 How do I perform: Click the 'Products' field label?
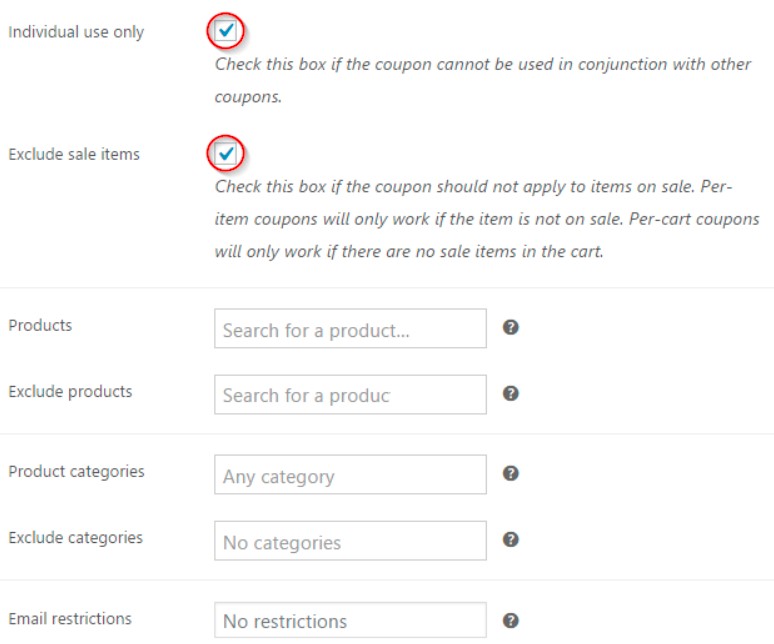click(x=40, y=325)
